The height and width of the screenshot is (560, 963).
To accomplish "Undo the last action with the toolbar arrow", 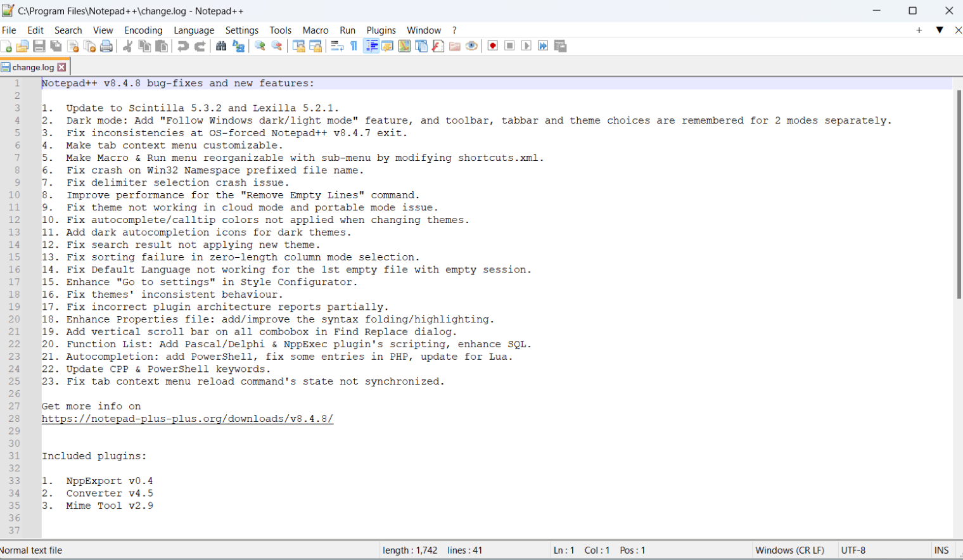I will click(183, 46).
